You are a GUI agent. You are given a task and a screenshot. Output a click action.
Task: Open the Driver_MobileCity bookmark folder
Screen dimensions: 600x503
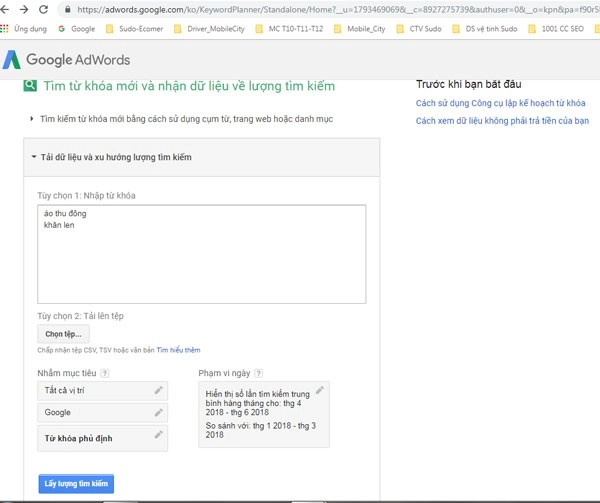click(x=209, y=29)
